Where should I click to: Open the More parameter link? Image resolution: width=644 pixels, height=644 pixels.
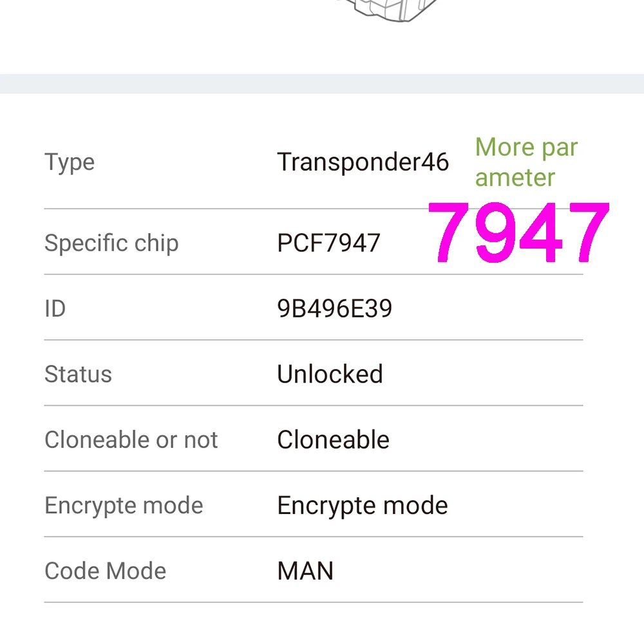tap(526, 162)
